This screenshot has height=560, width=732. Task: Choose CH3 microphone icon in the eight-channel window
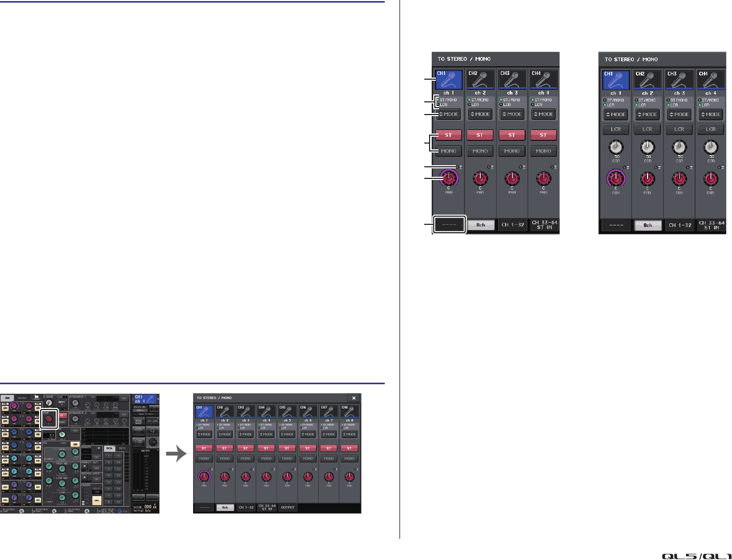pyautogui.click(x=245, y=411)
